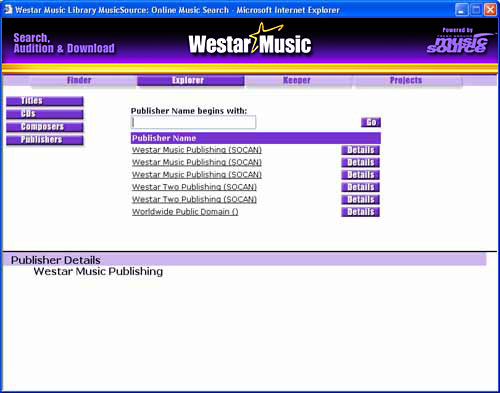Browse by Titles in the sidebar

click(45, 101)
